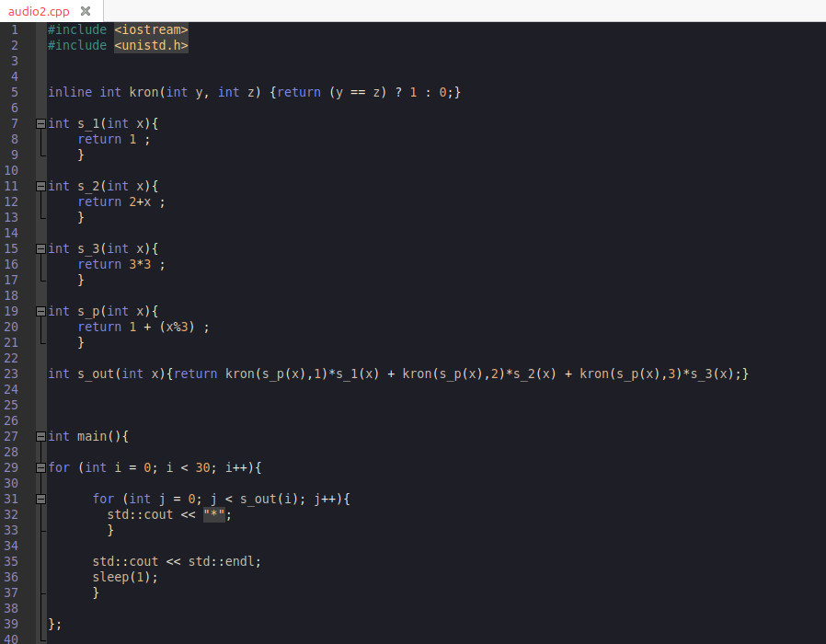Viewport: 826px width, 644px height.
Task: Click line number 23 in the margin
Action: [x=11, y=374]
